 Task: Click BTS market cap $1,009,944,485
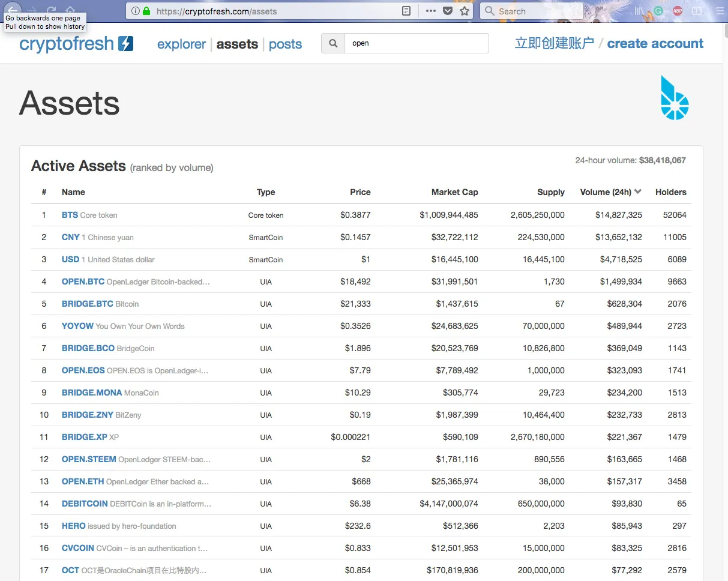(x=449, y=215)
